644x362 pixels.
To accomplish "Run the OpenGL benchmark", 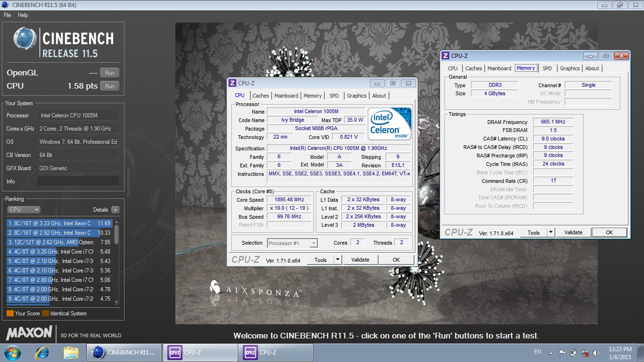I will [110, 73].
